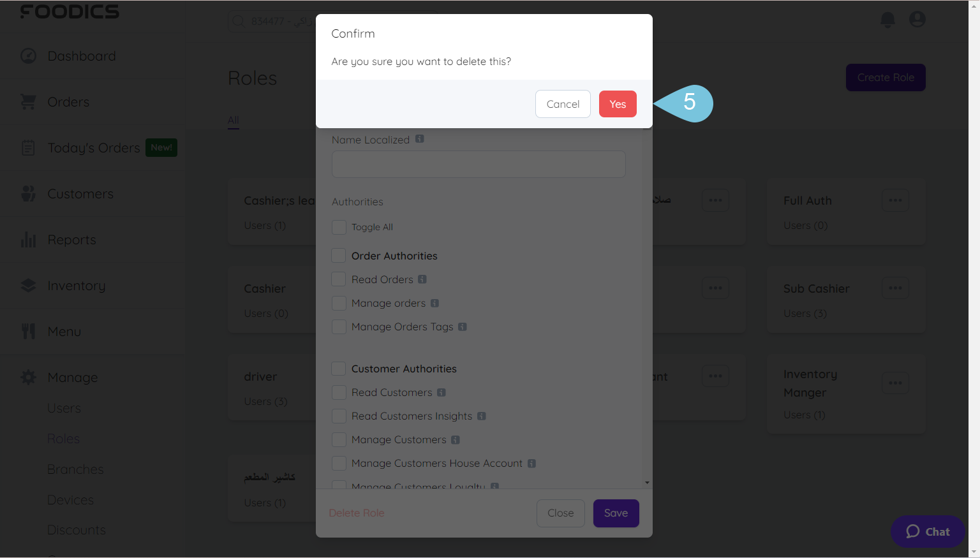Image resolution: width=980 pixels, height=558 pixels.
Task: Enable Manage Customers permission
Action: pos(339,439)
